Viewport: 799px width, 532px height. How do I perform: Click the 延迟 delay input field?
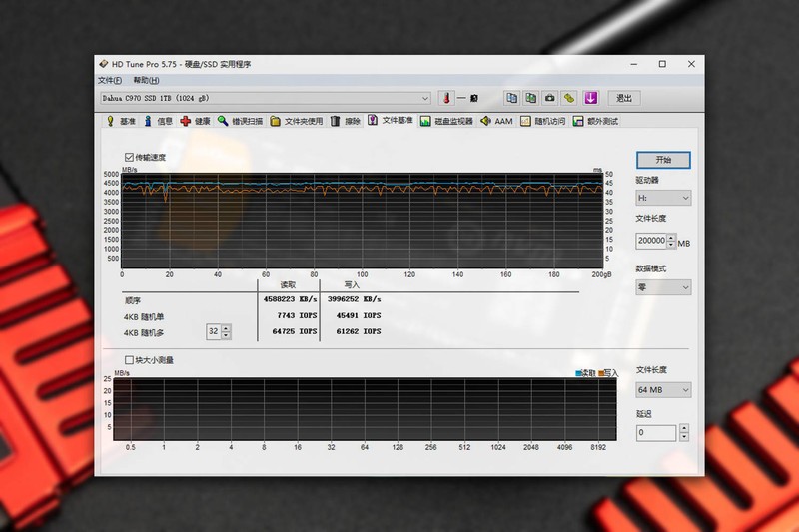[656, 433]
